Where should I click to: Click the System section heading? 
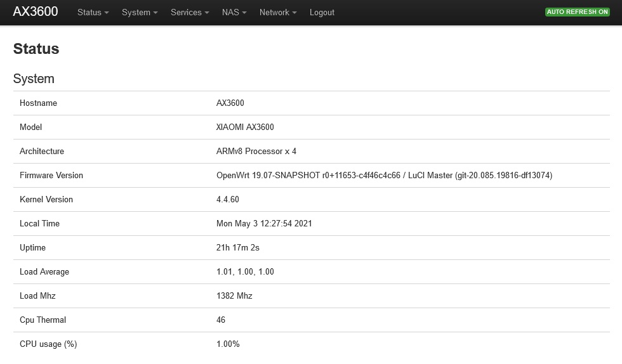coord(34,79)
